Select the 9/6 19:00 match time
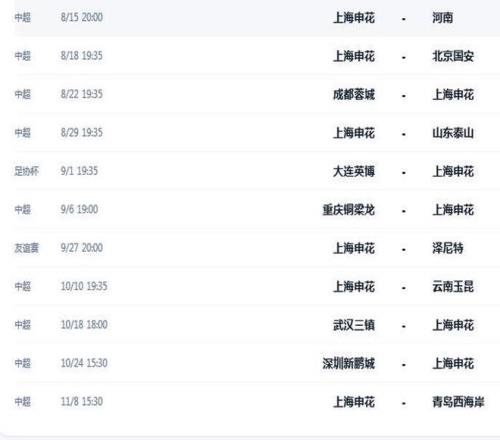Viewport: 500px width, 440px height. click(x=79, y=209)
